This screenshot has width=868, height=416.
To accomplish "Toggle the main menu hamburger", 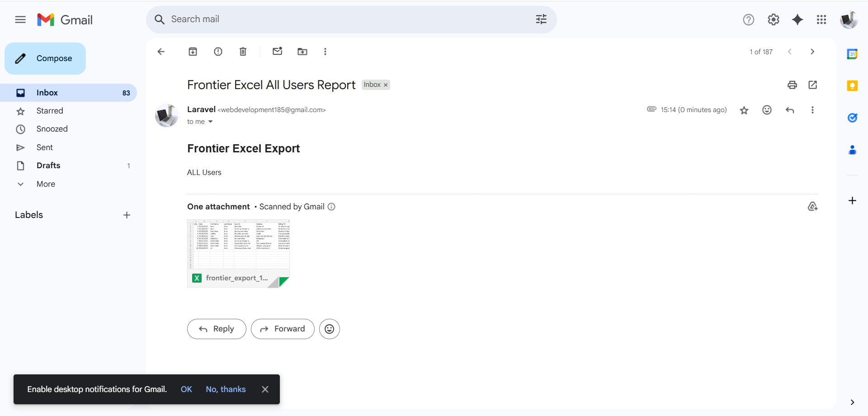I will pos(20,20).
